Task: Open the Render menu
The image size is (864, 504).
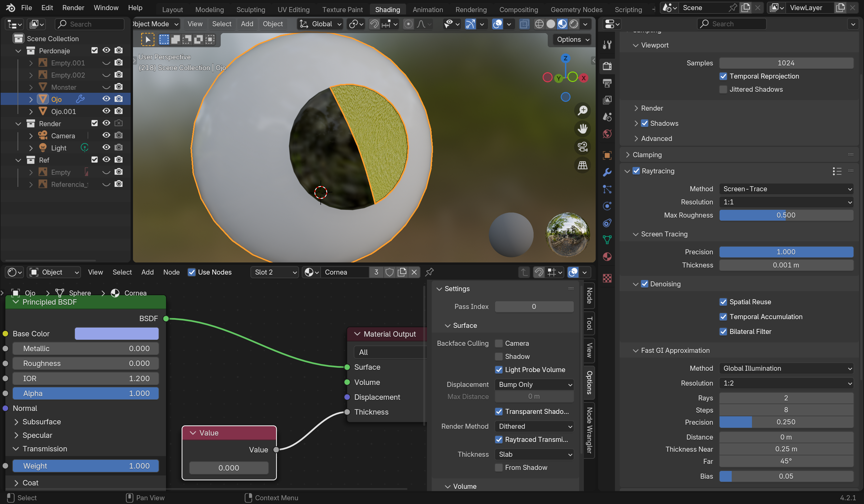Action: click(x=73, y=7)
